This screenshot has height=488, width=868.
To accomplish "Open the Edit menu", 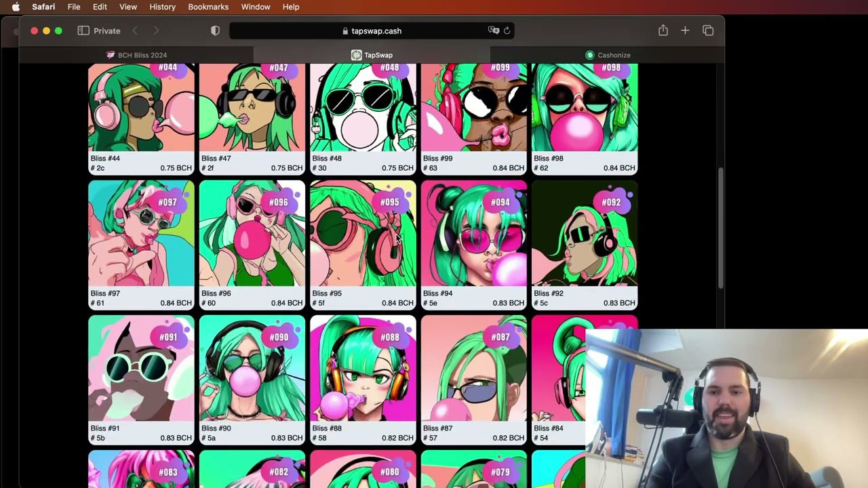I will coord(100,7).
